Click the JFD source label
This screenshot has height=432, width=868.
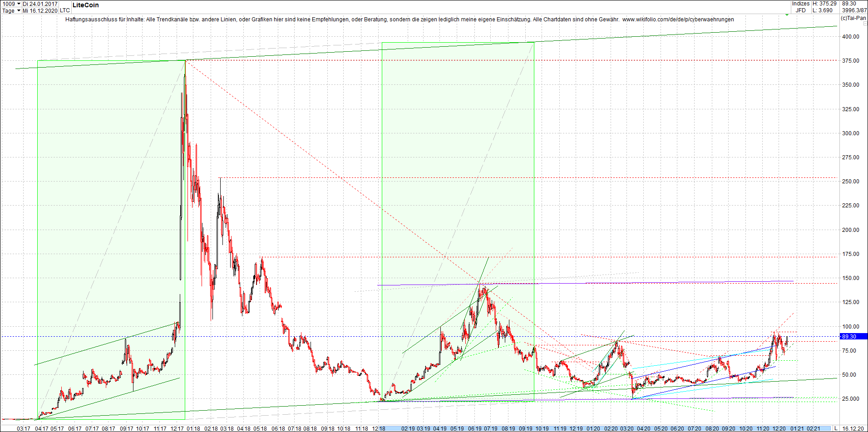[x=801, y=10]
